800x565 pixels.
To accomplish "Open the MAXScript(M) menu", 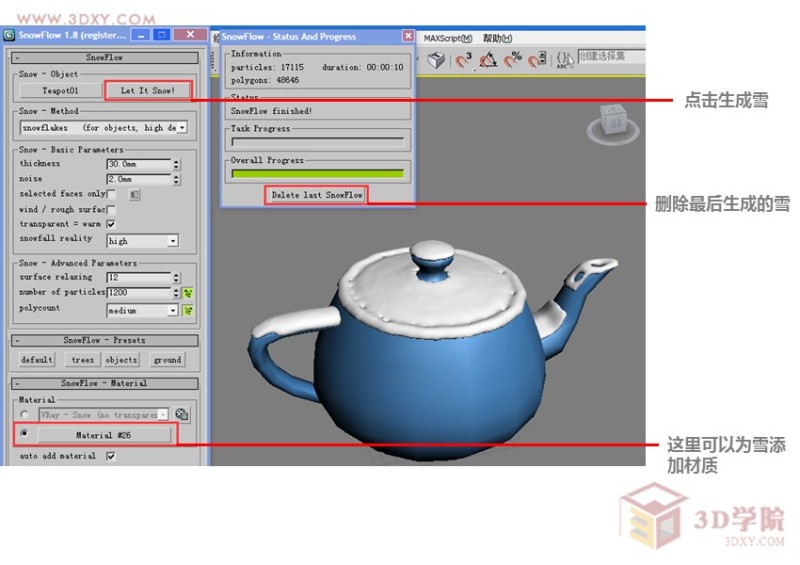I will 447,38.
